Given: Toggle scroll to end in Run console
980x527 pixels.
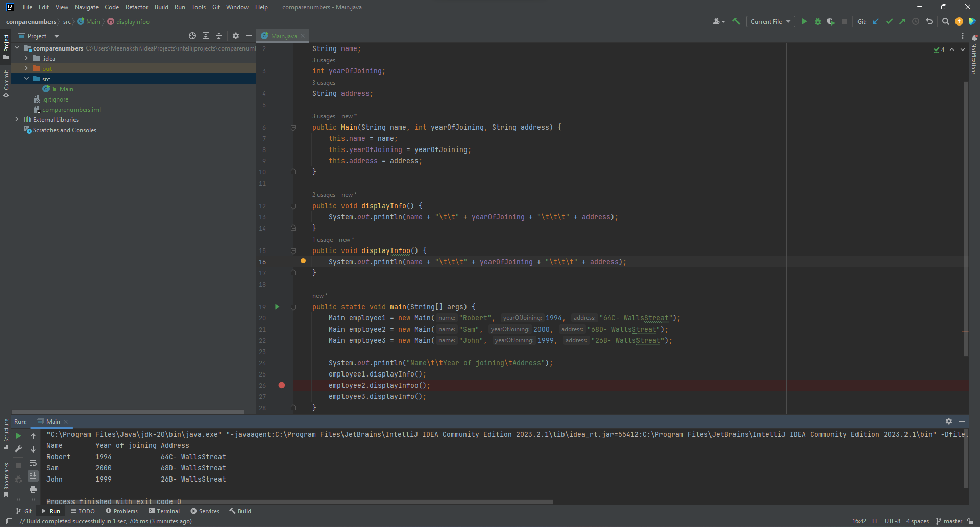Looking at the screenshot, I should (33, 475).
